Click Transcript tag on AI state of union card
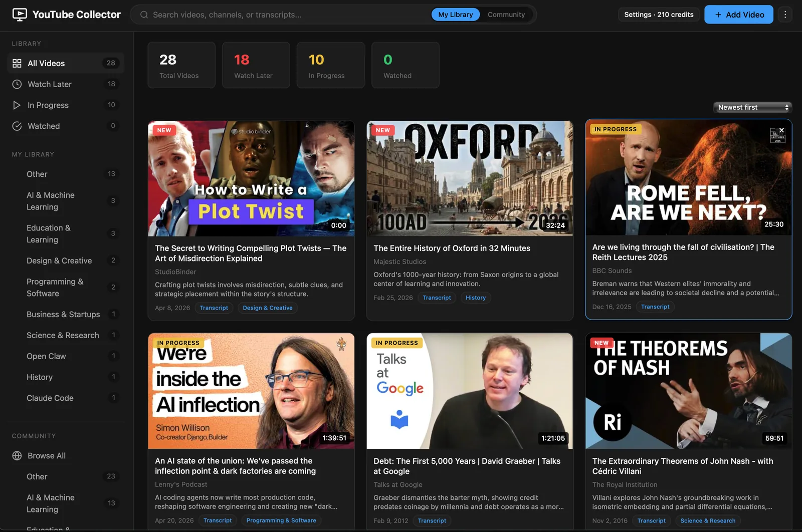The height and width of the screenshot is (532, 802). [x=218, y=520]
